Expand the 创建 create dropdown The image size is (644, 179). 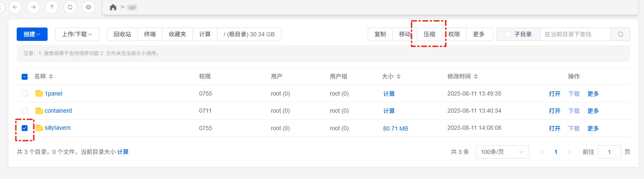click(x=32, y=34)
